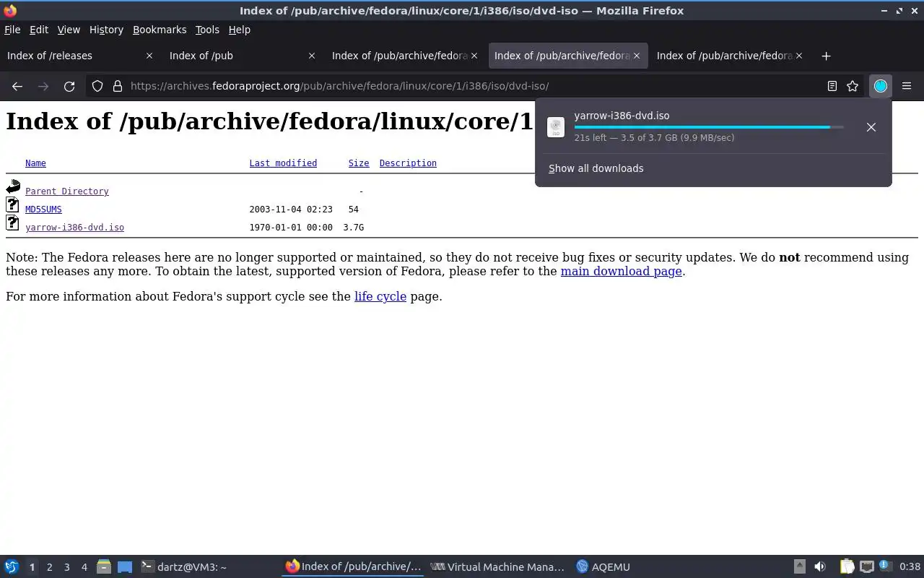Show site security padlock info
924x578 pixels.
click(x=118, y=86)
